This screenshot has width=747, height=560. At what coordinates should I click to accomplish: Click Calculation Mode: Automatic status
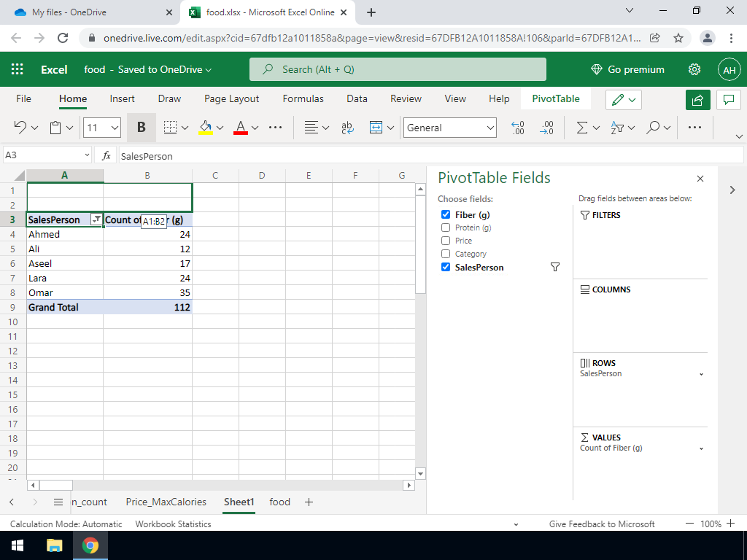(x=66, y=524)
